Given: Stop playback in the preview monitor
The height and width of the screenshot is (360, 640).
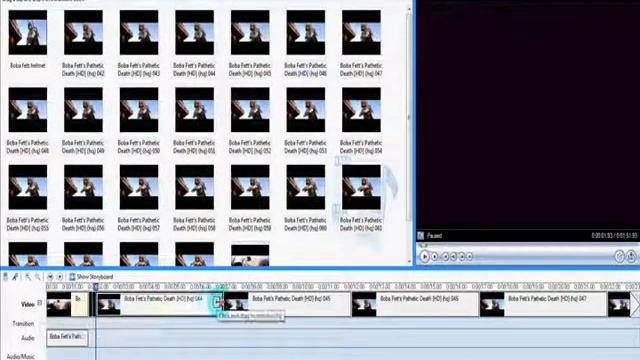Looking at the screenshot, I should click(x=435, y=256).
